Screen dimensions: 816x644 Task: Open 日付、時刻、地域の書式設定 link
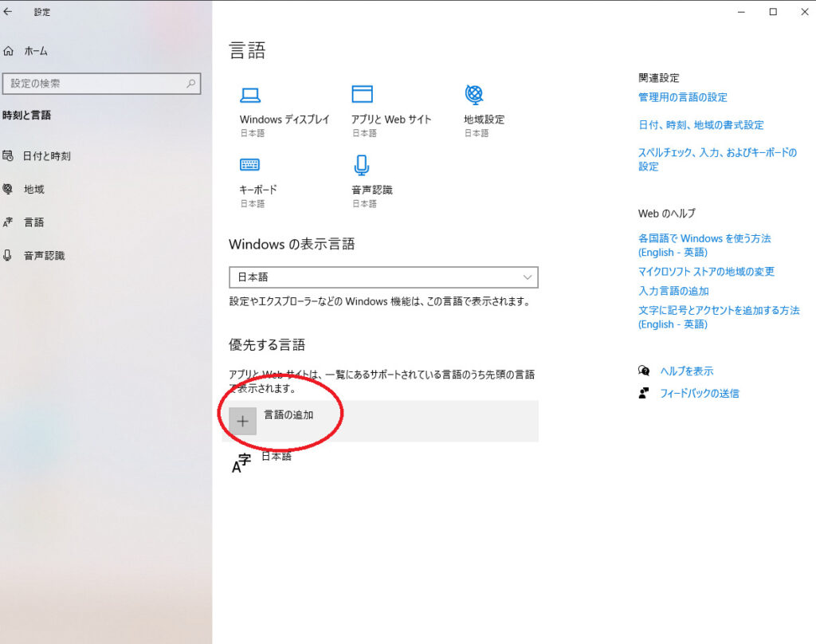pos(701,125)
